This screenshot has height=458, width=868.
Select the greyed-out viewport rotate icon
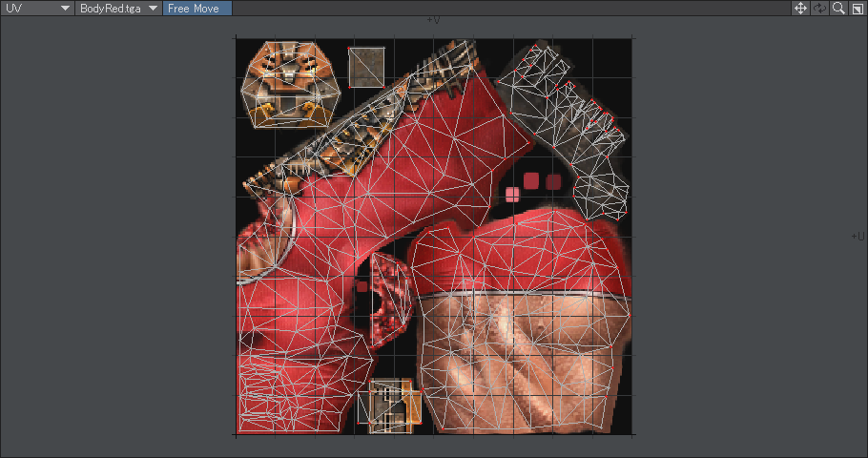(x=820, y=8)
